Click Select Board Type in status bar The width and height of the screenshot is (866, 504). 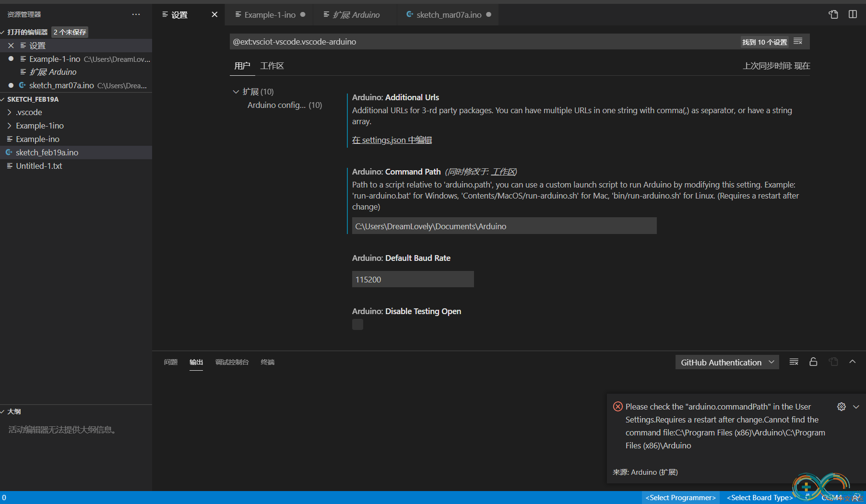pyautogui.click(x=760, y=498)
